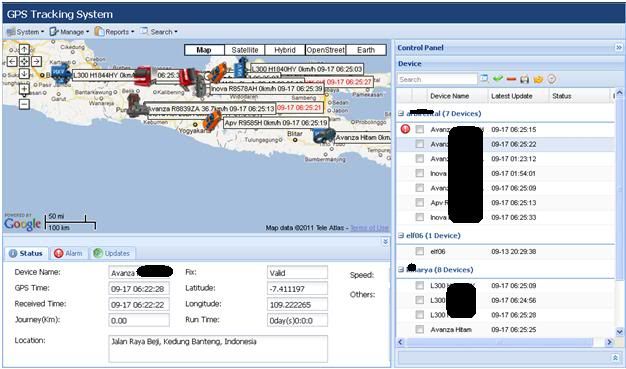Zoom out the map with minus control

(24, 104)
